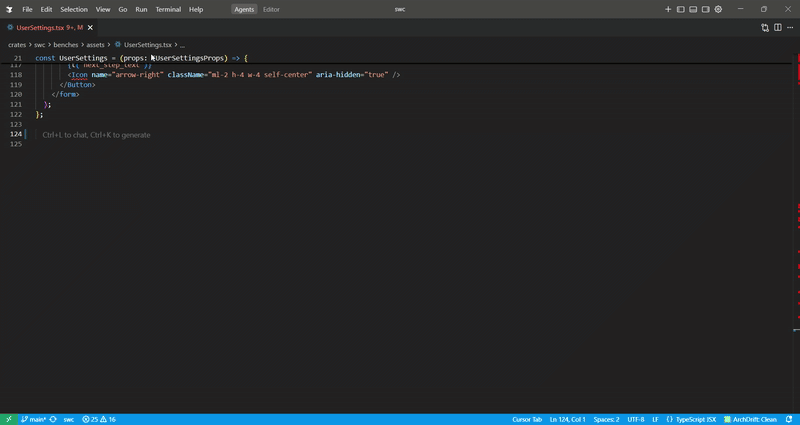Open the 16 warnings indicator
Viewport: 800px width, 425px height.
tap(108, 419)
